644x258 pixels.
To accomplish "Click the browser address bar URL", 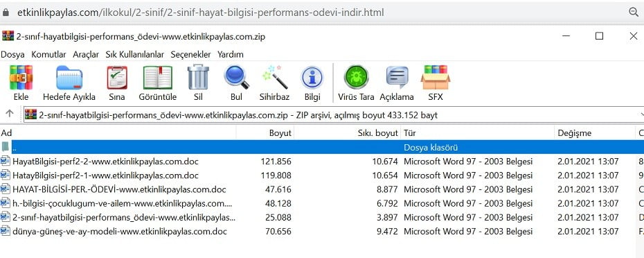I will (x=200, y=12).
